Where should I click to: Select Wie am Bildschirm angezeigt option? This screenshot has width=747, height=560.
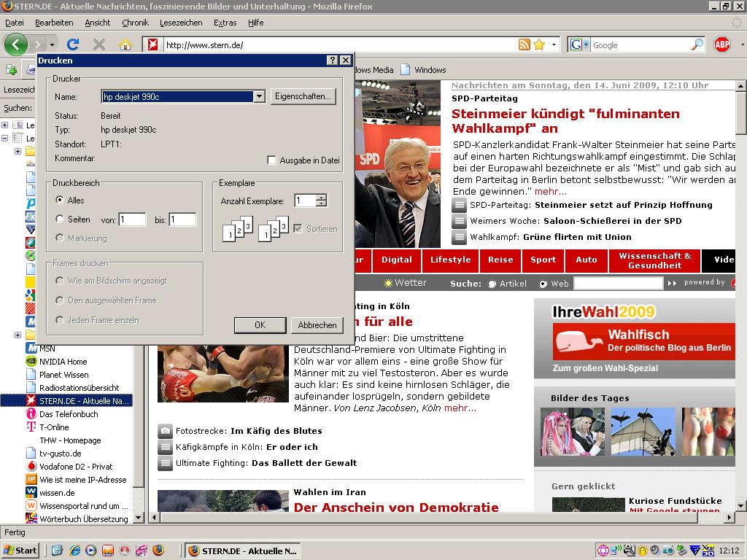[x=60, y=281]
